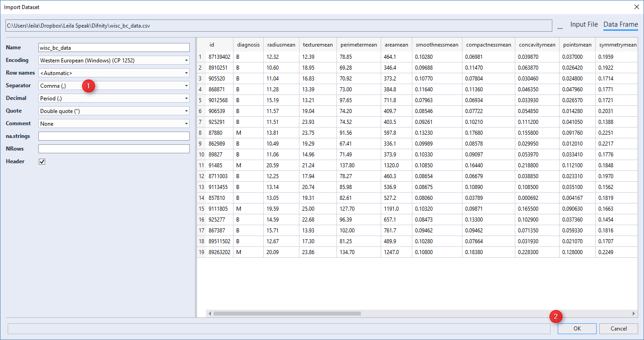Click the diagnosis column header
This screenshot has height=340, width=644.
pyautogui.click(x=248, y=45)
